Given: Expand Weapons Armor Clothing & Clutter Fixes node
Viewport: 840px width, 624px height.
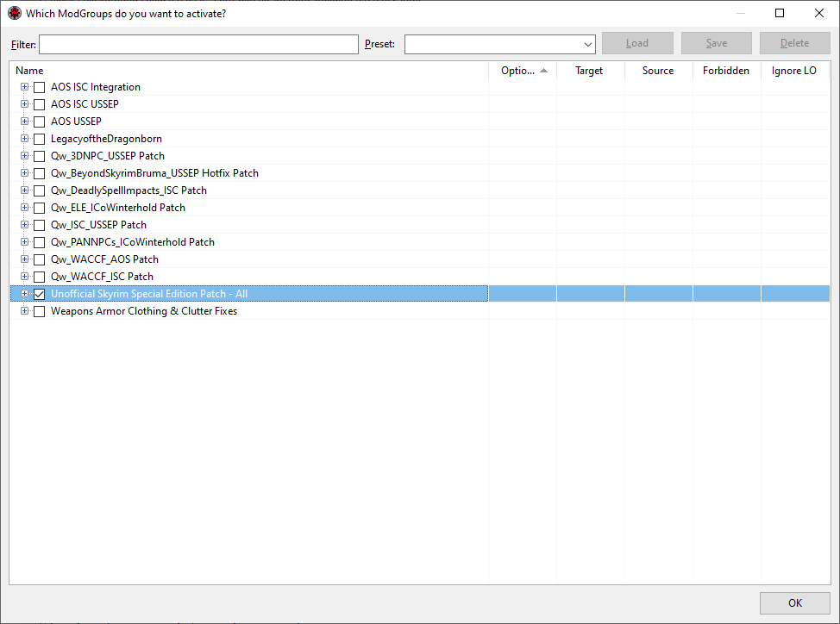Looking at the screenshot, I should point(25,311).
